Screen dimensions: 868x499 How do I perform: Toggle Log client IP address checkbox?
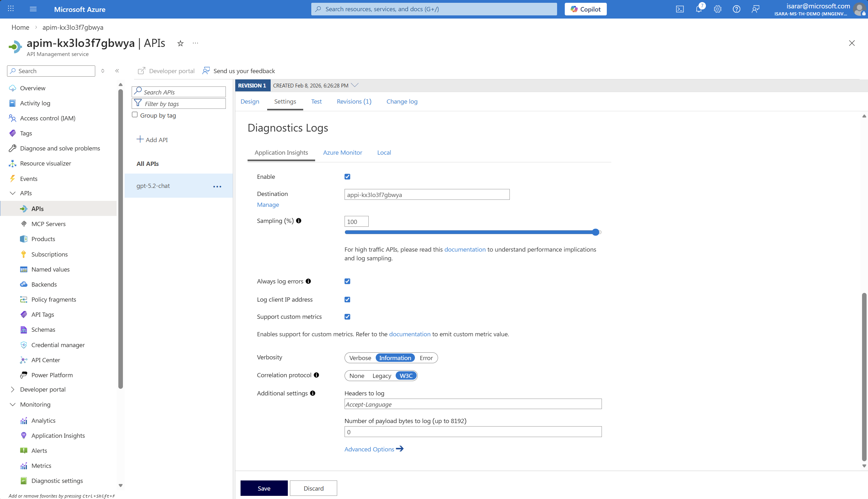tap(347, 300)
